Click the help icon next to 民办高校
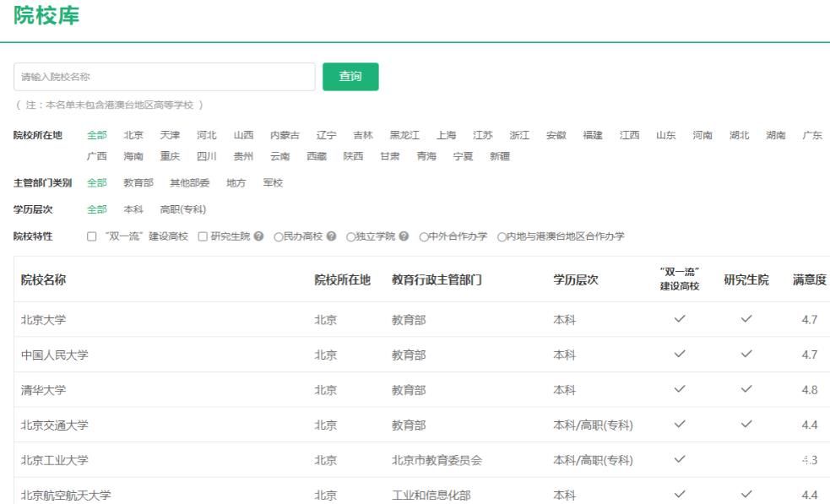Viewport: 830px width, 504px height. [x=332, y=236]
